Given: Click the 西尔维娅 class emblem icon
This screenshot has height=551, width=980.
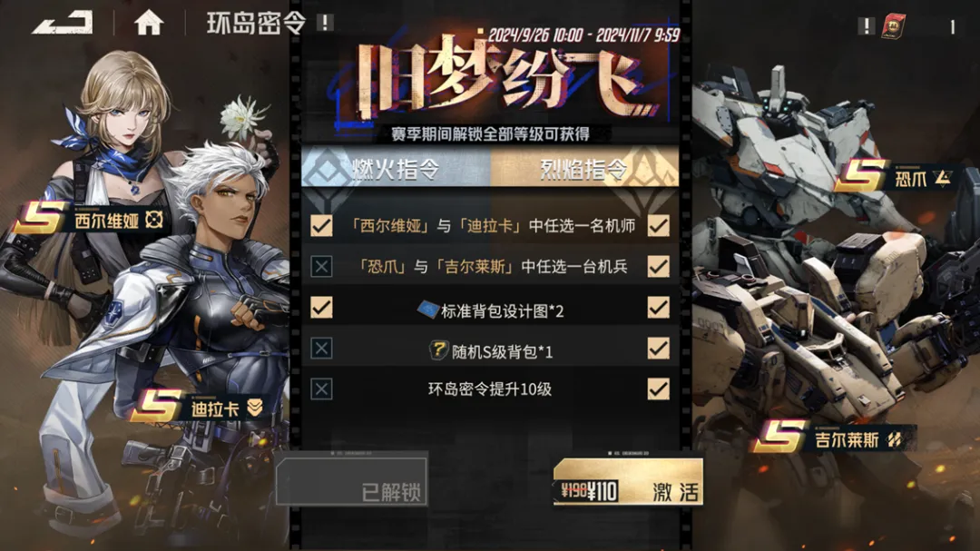Looking at the screenshot, I should (153, 220).
